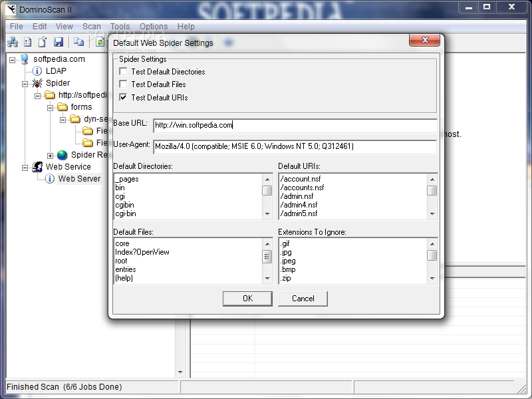Image resolution: width=532 pixels, height=399 pixels.
Task: Select the Web Server info icon
Action: coord(49,179)
